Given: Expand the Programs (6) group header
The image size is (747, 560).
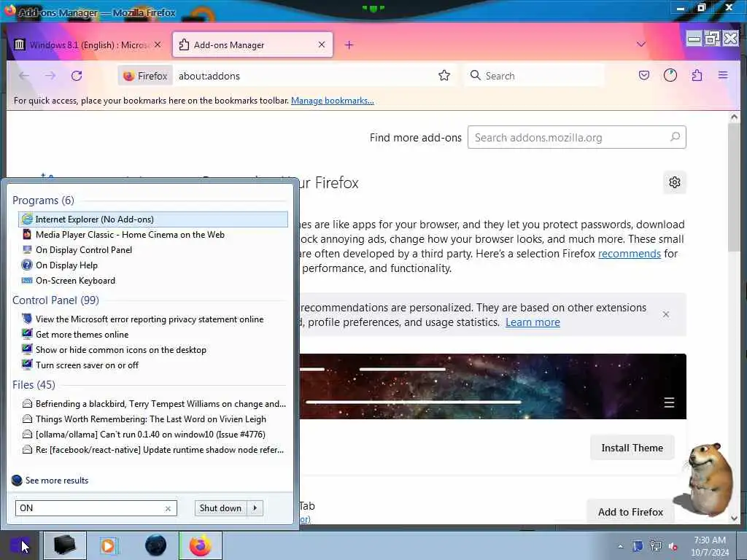Looking at the screenshot, I should [43, 200].
